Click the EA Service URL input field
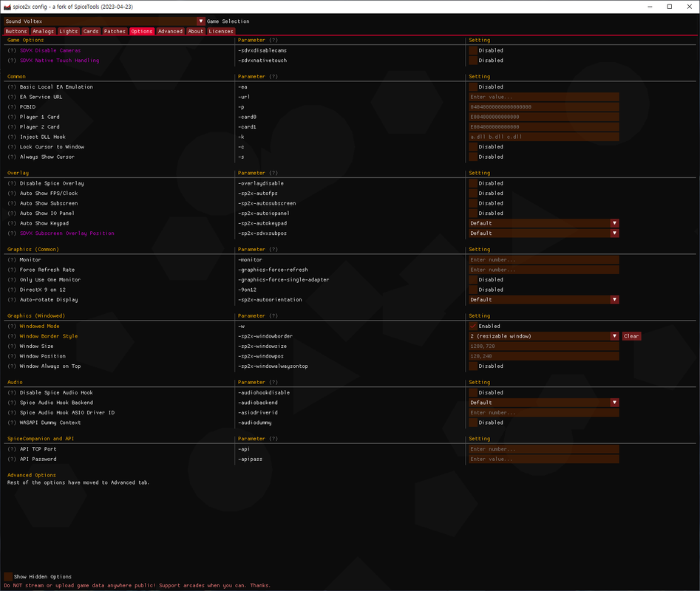This screenshot has width=700, height=591. click(x=544, y=97)
